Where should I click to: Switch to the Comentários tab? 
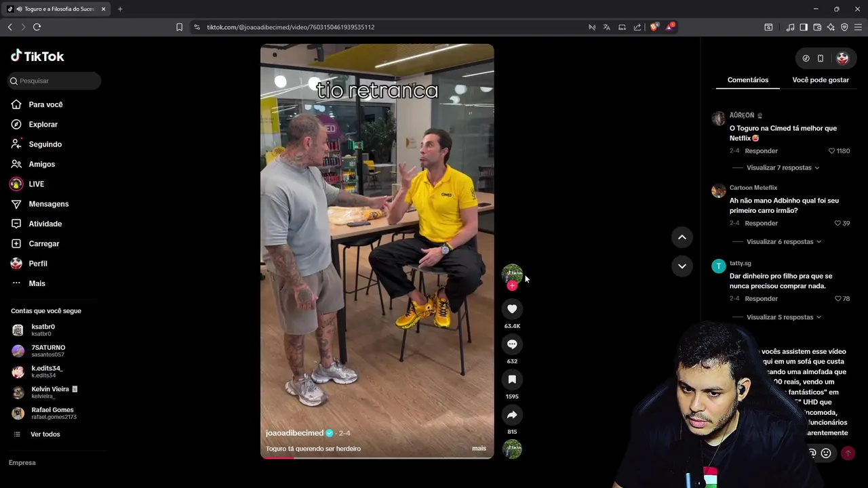click(x=748, y=80)
